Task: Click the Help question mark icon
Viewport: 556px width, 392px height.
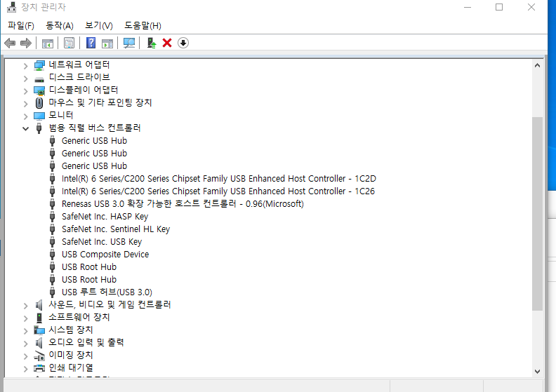Action: tap(91, 43)
